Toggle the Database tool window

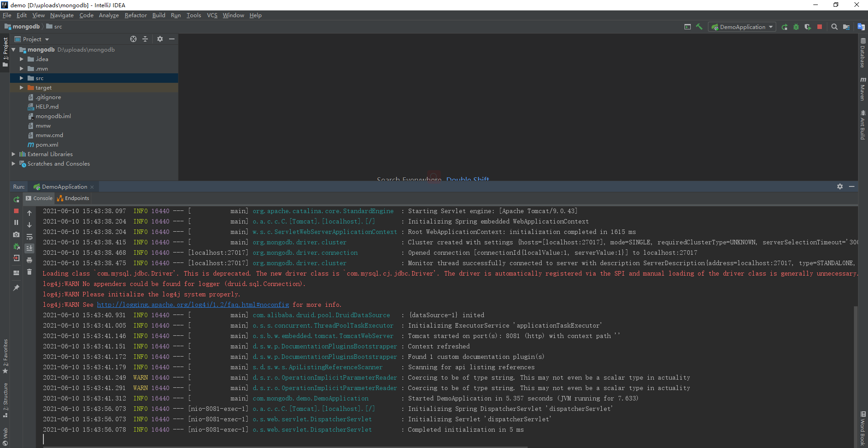pyautogui.click(x=863, y=53)
